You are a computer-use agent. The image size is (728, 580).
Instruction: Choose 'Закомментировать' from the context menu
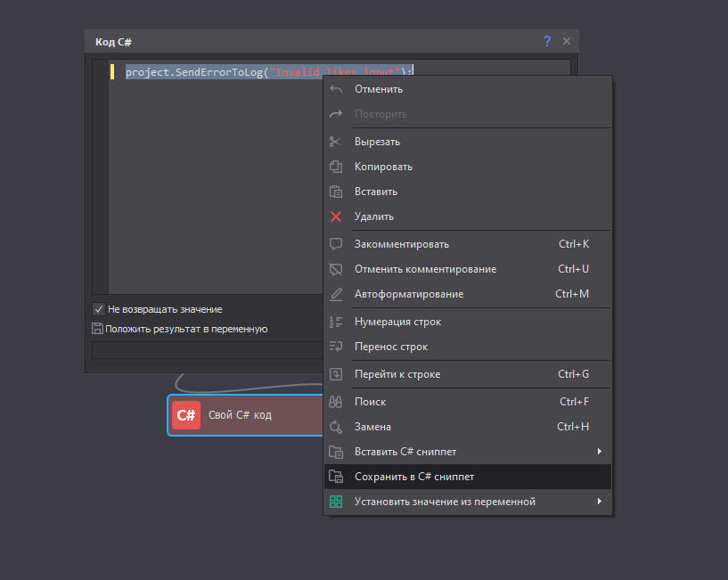point(401,244)
